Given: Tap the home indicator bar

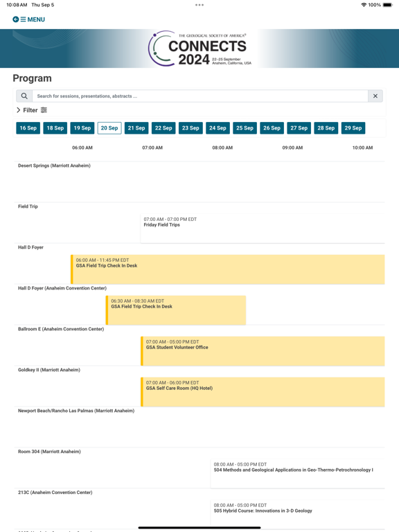Looking at the screenshot, I should [x=199, y=528].
